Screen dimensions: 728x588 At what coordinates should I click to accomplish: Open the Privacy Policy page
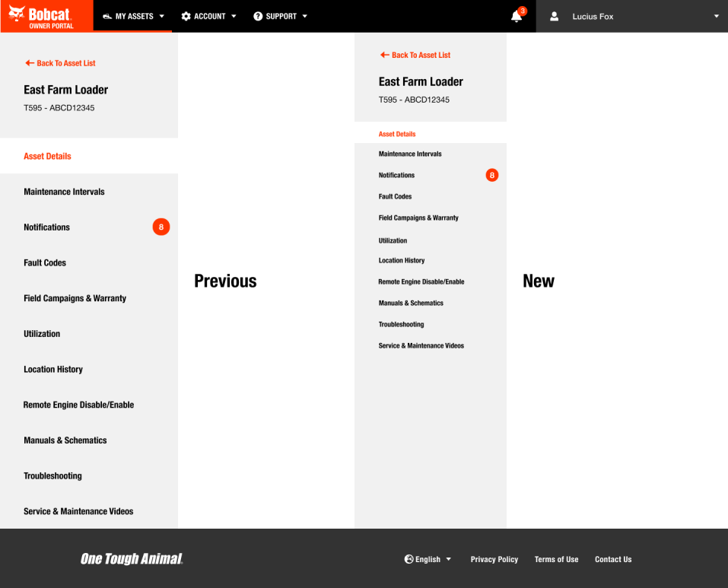494,559
